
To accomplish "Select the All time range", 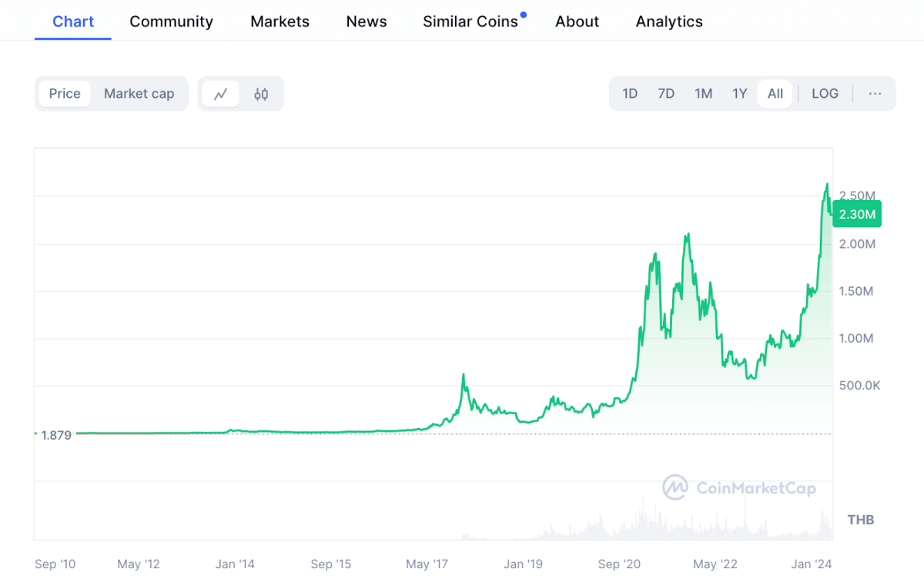I will pos(775,94).
